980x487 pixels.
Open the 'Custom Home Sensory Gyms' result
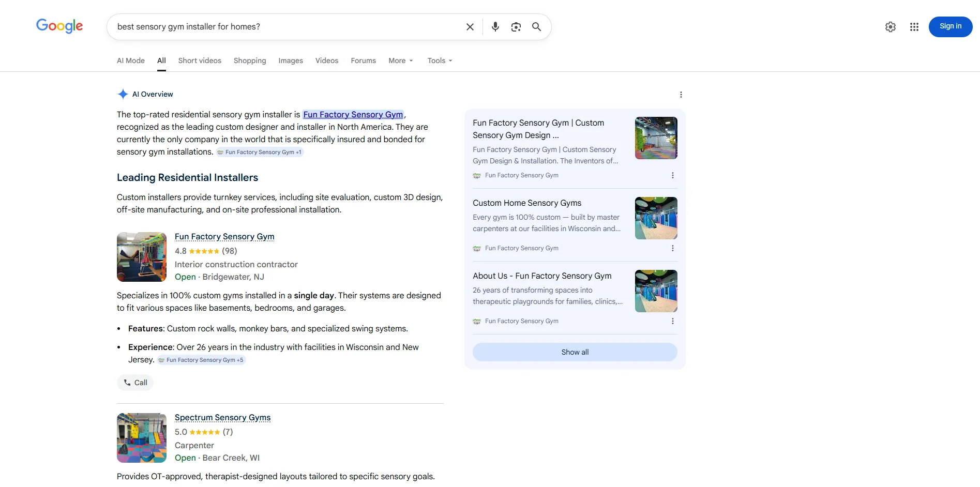(x=527, y=203)
